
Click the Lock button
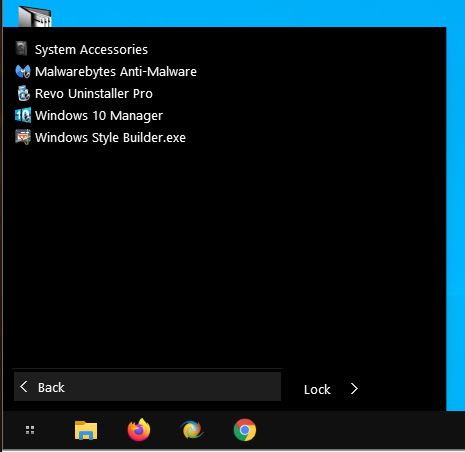pos(317,389)
